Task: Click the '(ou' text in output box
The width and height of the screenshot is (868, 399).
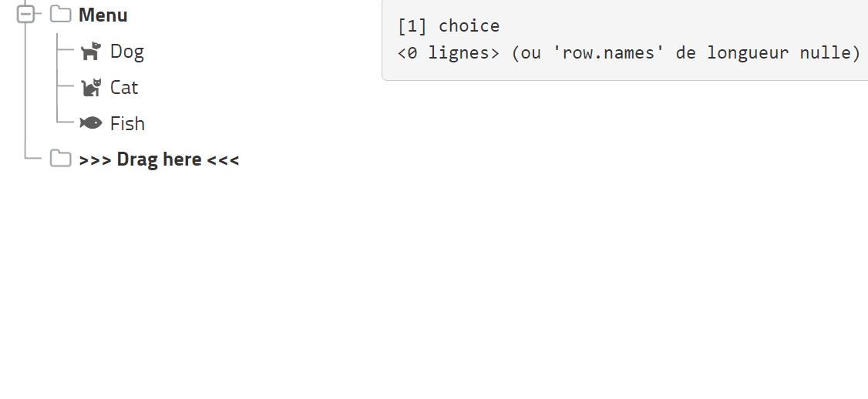Action: tap(527, 53)
